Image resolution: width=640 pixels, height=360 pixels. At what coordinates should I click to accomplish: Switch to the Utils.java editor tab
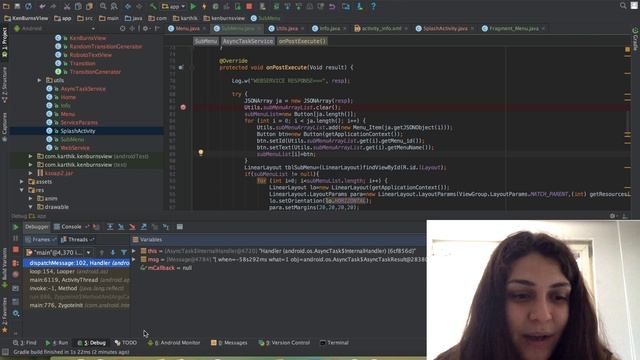(x=287, y=29)
